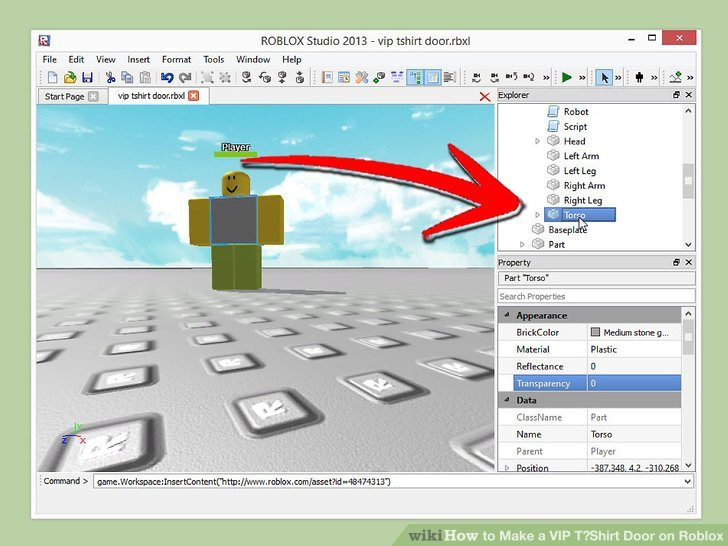The image size is (728, 546).
Task: Open the Format menu
Action: click(x=176, y=59)
